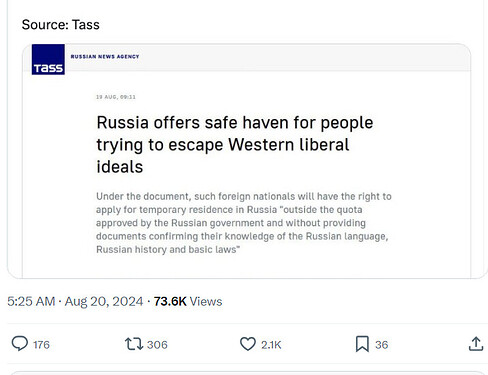Click the article summary paragraph in image
This screenshot has height=375, width=488.
[x=244, y=223]
